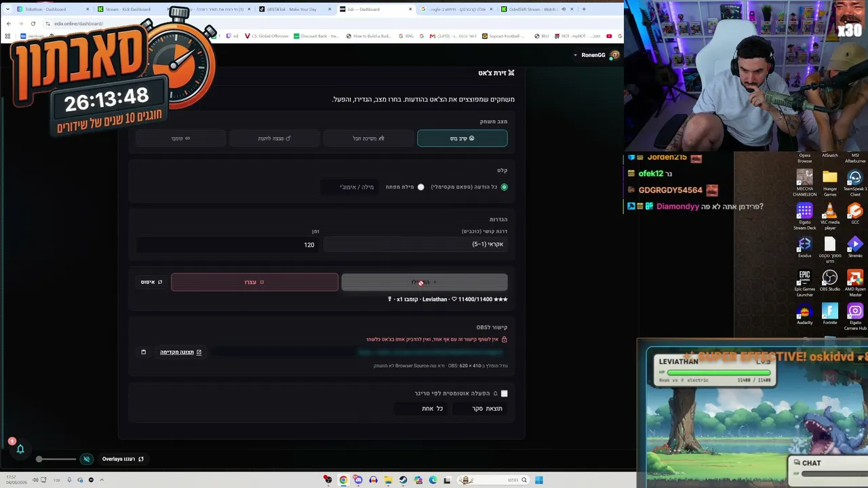
Task: Select the קומבו combo game mode
Action: pos(180,138)
